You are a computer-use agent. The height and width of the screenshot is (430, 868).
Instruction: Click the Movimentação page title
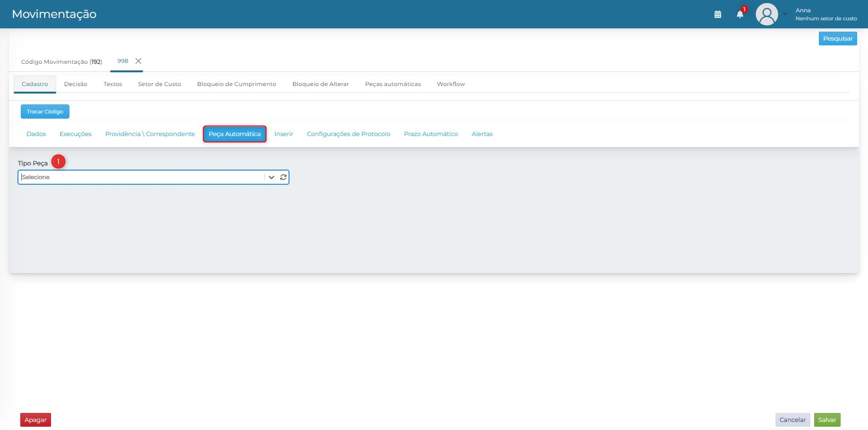pos(54,14)
